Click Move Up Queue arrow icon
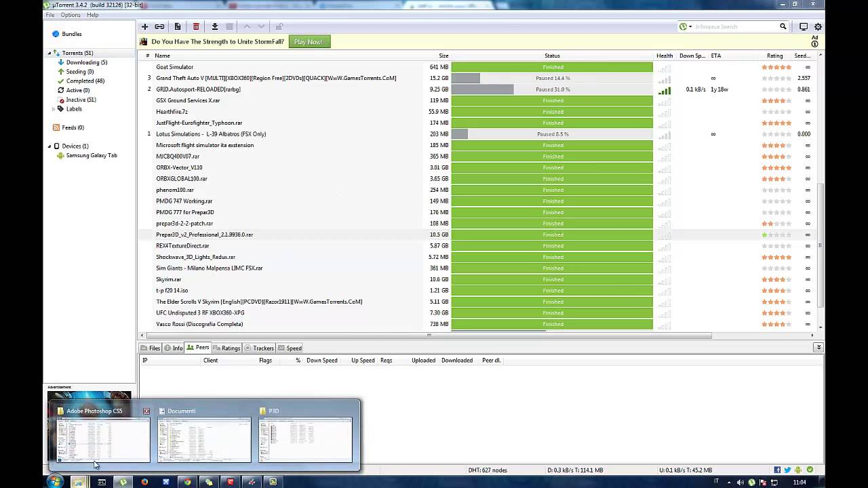The width and height of the screenshot is (868, 488). (x=247, y=26)
